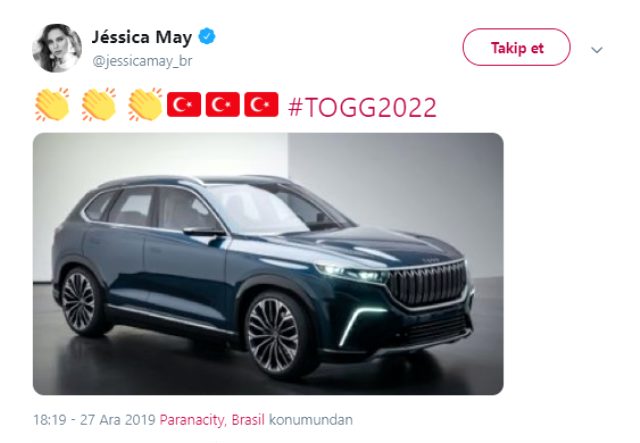Image resolution: width=640 pixels, height=443 pixels.
Task: Open the Paranacity, Brasil location link
Action: tap(212, 420)
